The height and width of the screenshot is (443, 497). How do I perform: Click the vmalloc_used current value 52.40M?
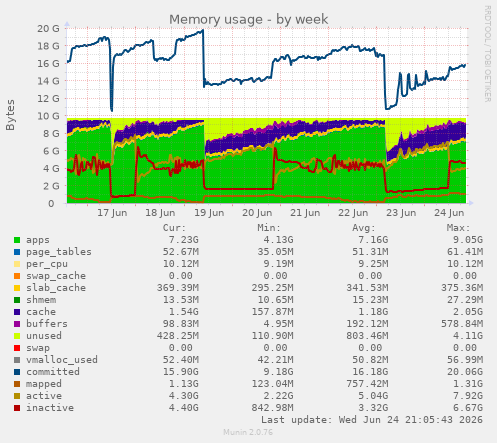181,360
